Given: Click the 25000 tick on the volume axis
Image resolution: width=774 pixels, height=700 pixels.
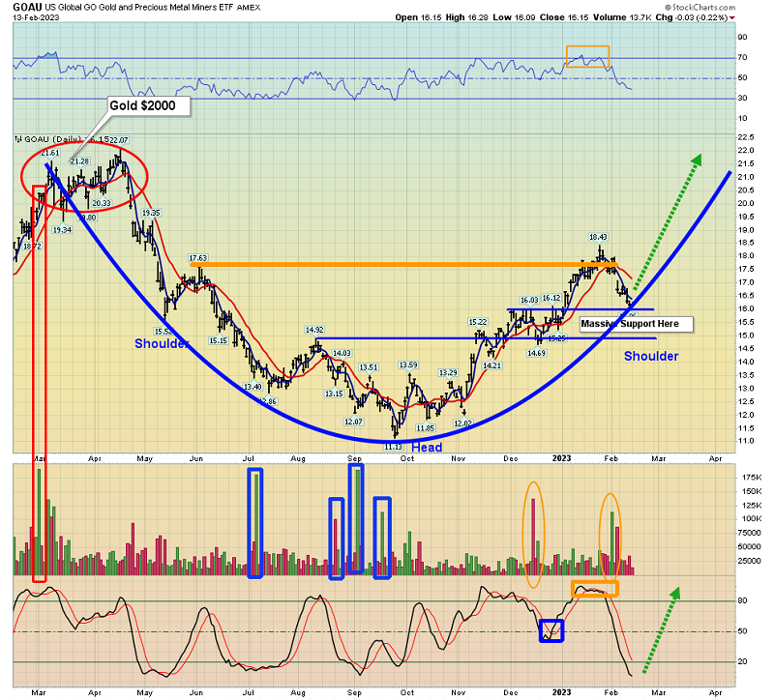Looking at the screenshot, I should 750,561.
